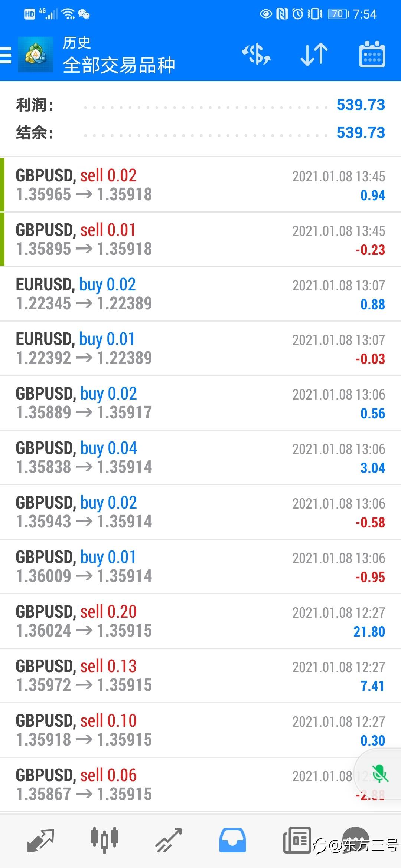The height and width of the screenshot is (868, 401).
Task: Open the News tab icon
Action: [x=297, y=840]
